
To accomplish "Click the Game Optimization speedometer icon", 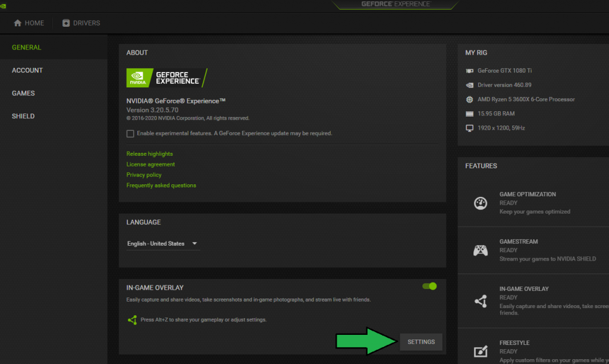I will (481, 203).
